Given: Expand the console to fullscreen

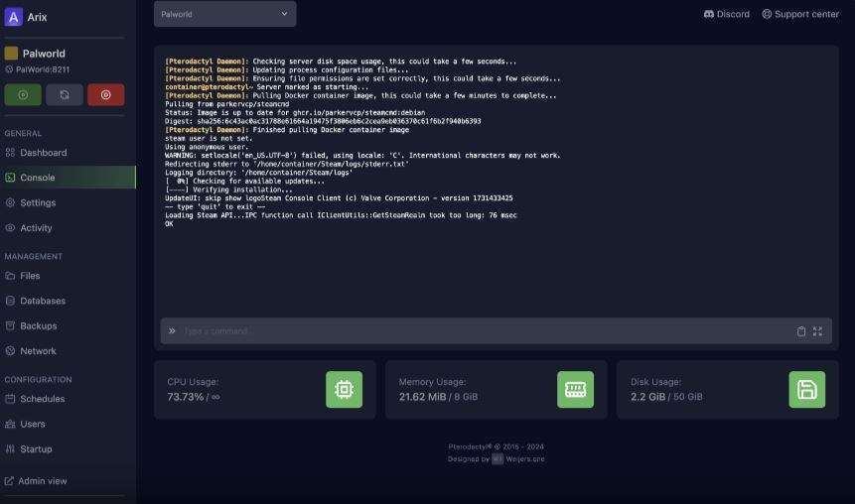Looking at the screenshot, I should point(818,331).
